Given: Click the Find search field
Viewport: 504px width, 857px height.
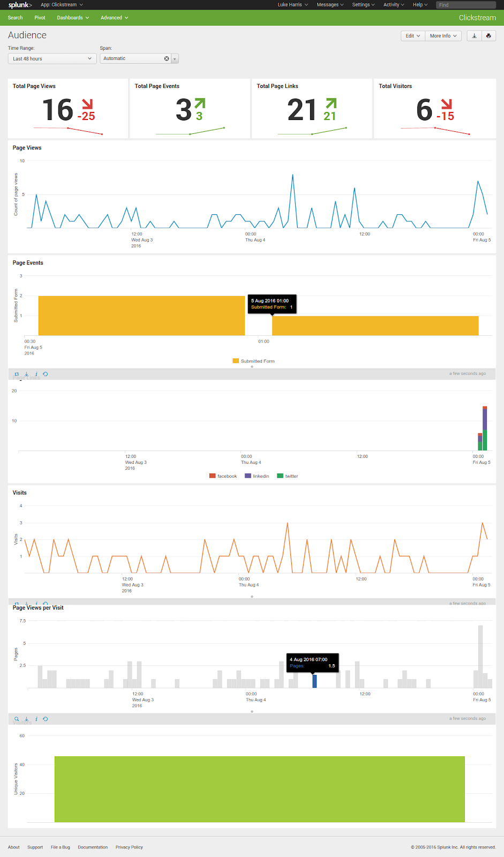Looking at the screenshot, I should 465,5.
